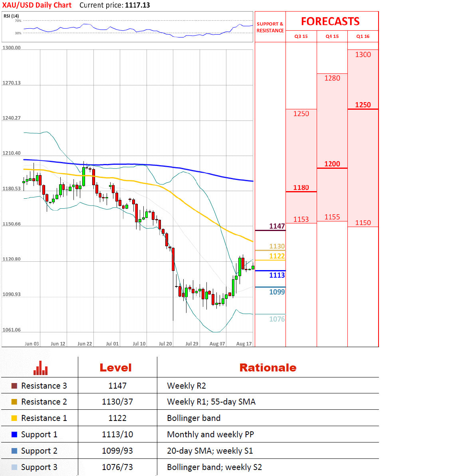This screenshot has width=460, height=476.
Task: Click the 1076 support level marker
Action: pyautogui.click(x=277, y=319)
